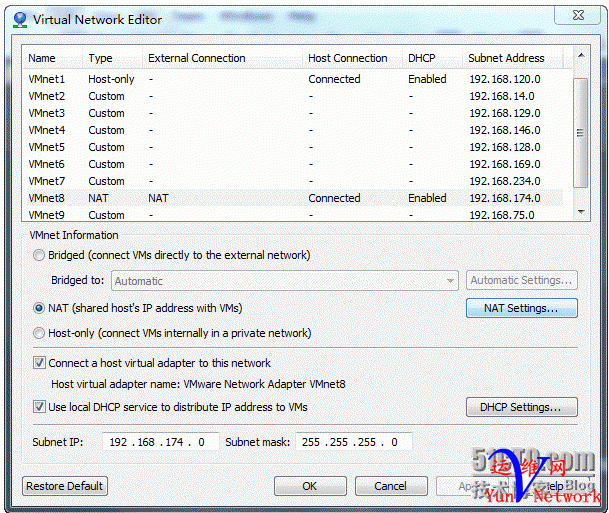Click subnet address 192.168.234.0
This screenshot has width=609, height=513.
[x=505, y=181]
